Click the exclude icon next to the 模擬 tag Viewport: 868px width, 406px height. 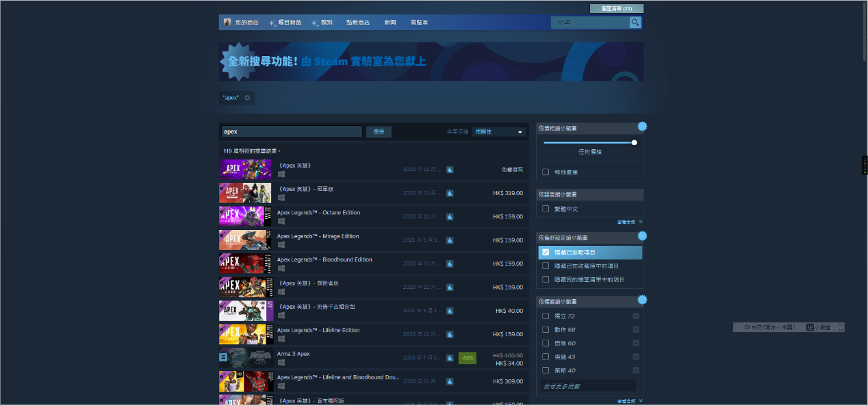636,357
